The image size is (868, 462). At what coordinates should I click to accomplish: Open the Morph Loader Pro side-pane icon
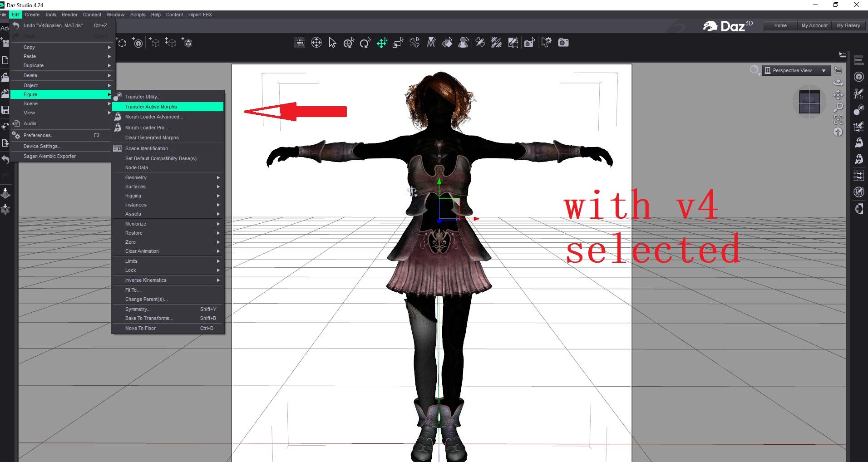(x=858, y=159)
